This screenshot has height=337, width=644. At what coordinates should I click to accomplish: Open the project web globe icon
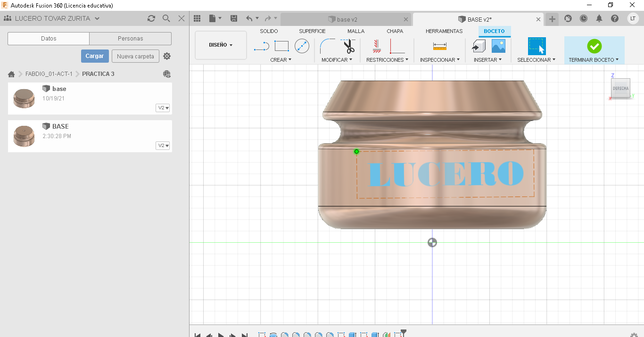[167, 74]
